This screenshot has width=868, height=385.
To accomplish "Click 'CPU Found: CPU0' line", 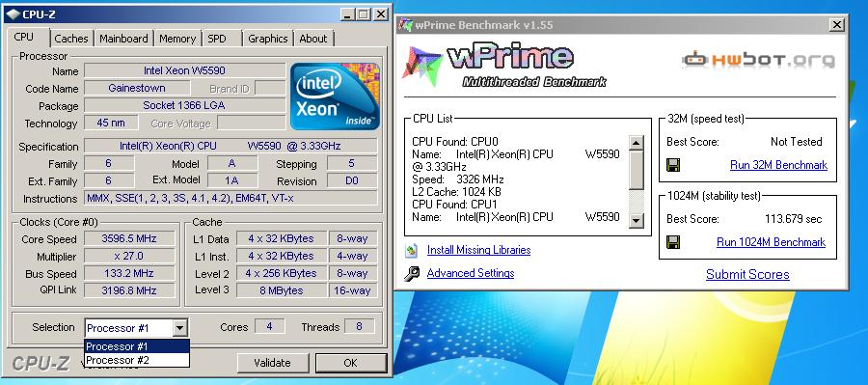I will 455,142.
